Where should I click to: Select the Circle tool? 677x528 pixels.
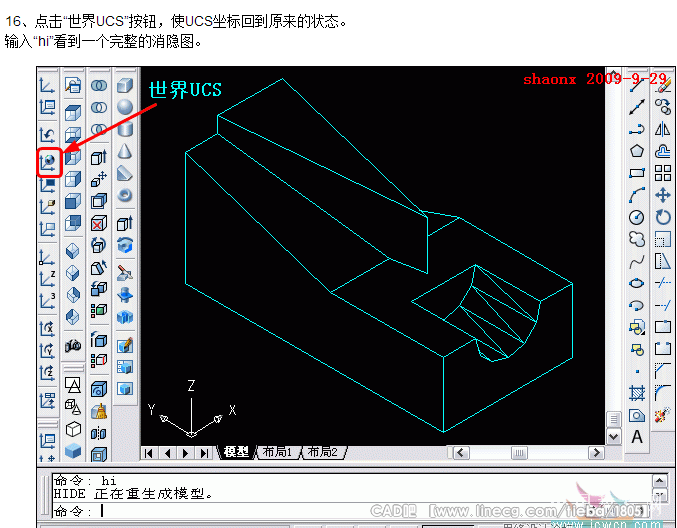click(x=637, y=217)
